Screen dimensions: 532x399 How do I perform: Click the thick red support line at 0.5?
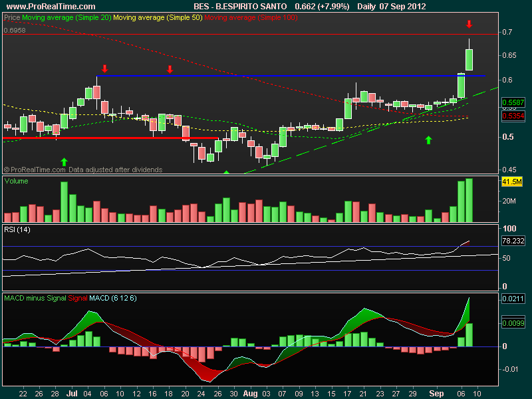[x=110, y=138]
